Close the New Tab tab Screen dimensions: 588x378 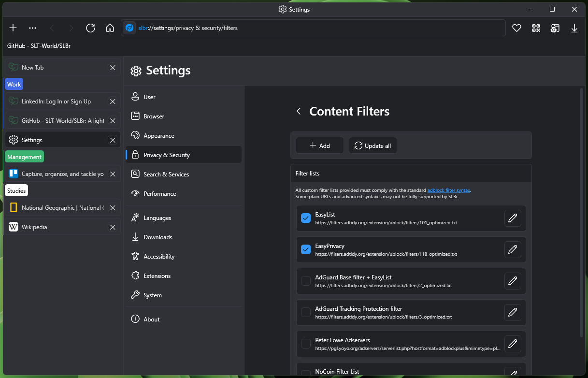point(113,68)
